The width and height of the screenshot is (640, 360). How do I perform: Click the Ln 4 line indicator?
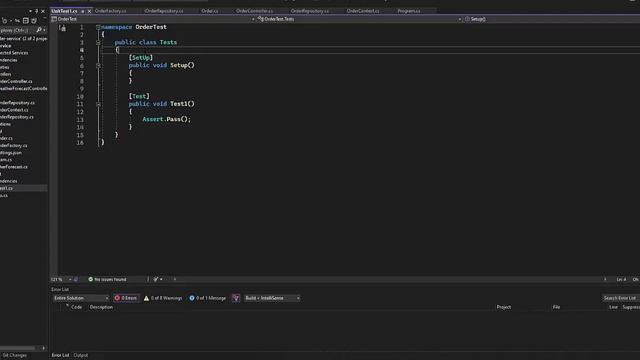pos(621,280)
